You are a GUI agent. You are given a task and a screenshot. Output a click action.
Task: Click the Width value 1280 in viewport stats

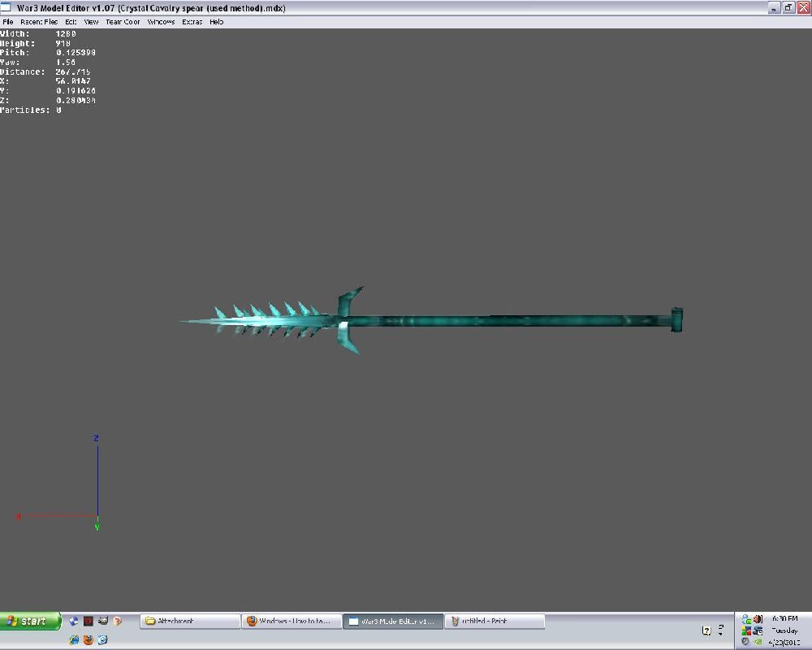pos(66,33)
